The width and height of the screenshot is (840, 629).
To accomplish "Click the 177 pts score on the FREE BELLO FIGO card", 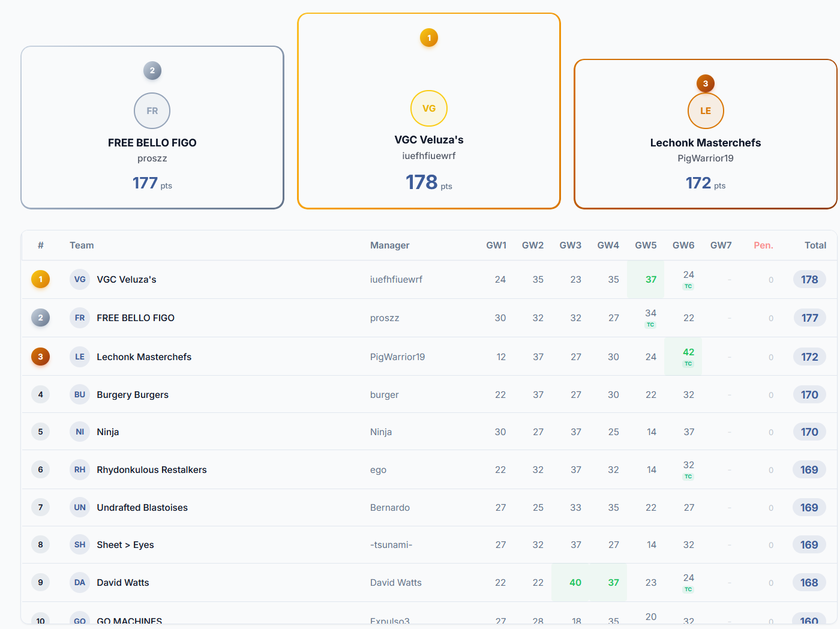I will coord(152,183).
